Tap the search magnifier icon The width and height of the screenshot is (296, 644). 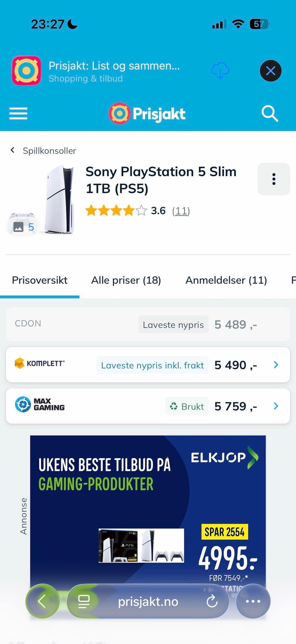point(270,114)
